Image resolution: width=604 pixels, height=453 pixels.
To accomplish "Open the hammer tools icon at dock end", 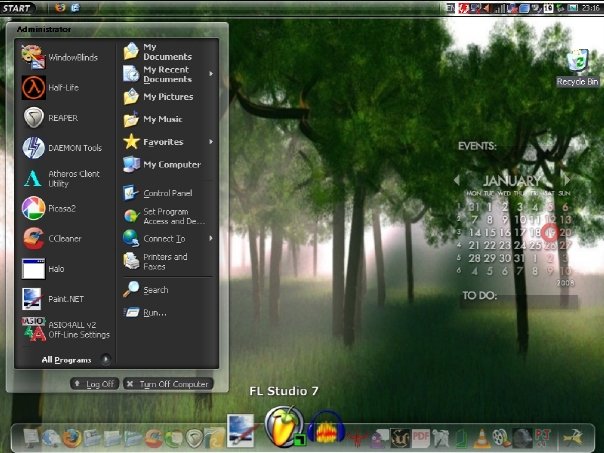I will [x=573, y=437].
